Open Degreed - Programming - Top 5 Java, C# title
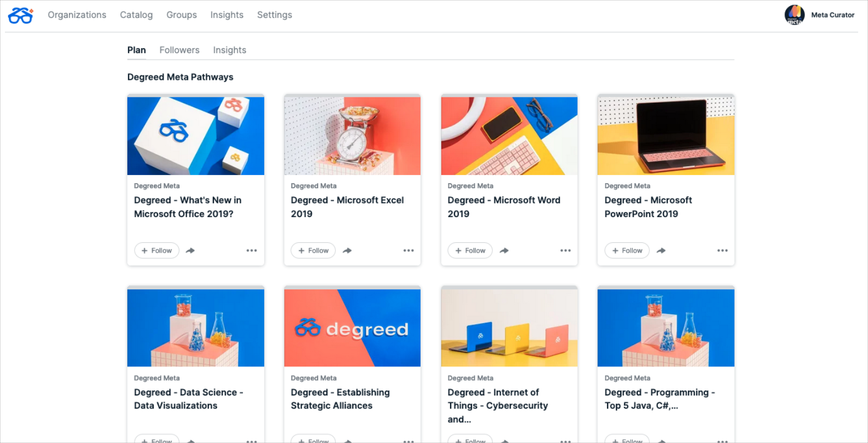This screenshot has width=868, height=443. pos(660,399)
